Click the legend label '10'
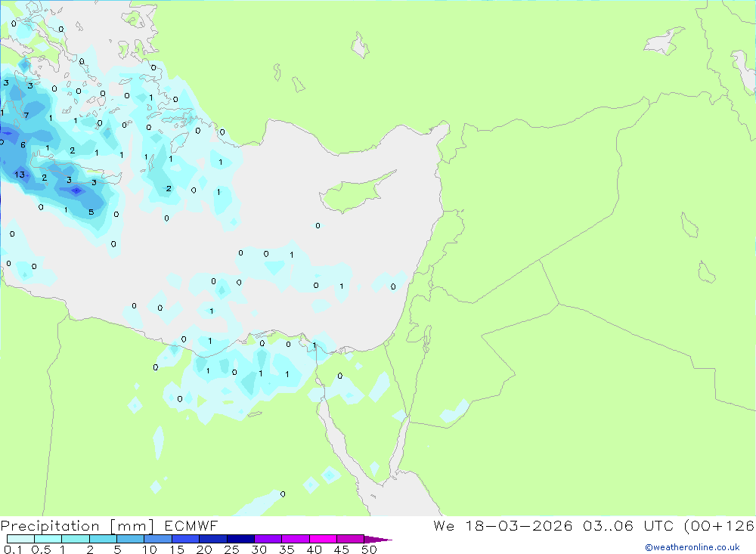Viewport: 756px width, 554px height. [150, 549]
